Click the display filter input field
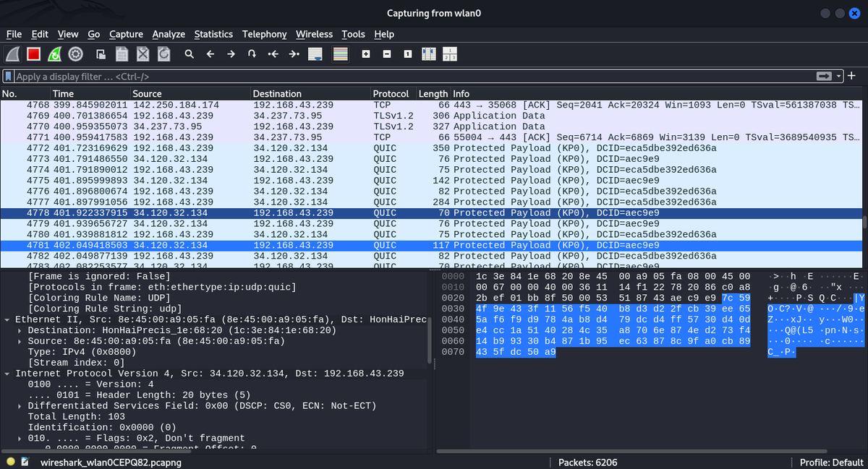Image resolution: width=868 pixels, height=469 pixels. [412, 77]
